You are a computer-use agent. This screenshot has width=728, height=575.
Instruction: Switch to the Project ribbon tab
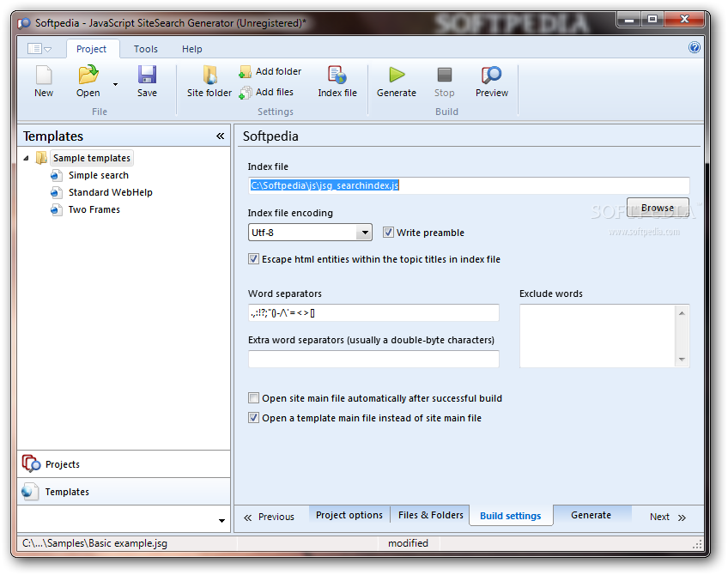[x=92, y=49]
